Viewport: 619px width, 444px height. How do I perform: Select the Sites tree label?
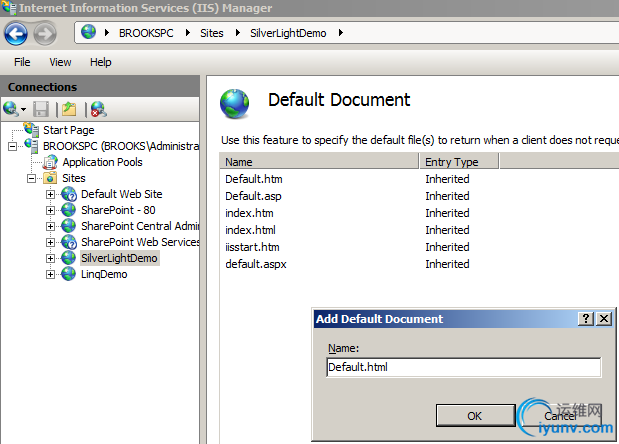74,178
